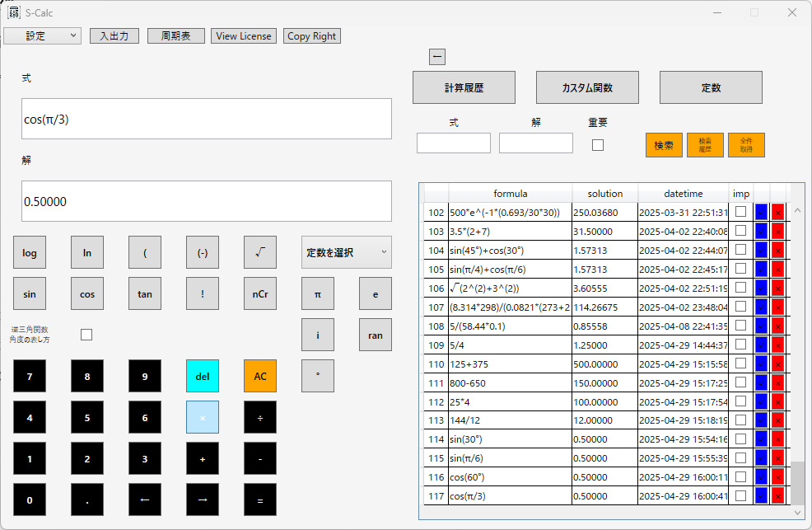Collapse the panel with the − button
The image size is (812, 530).
(437, 57)
